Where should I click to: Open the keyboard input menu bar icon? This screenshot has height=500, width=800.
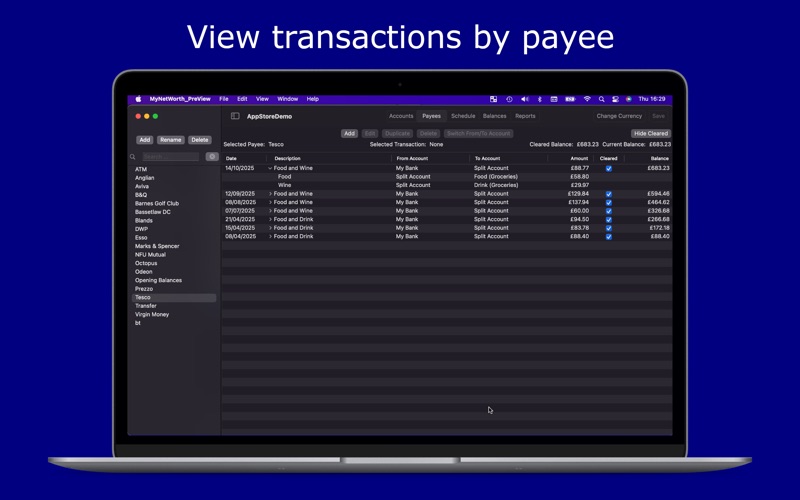(x=554, y=99)
